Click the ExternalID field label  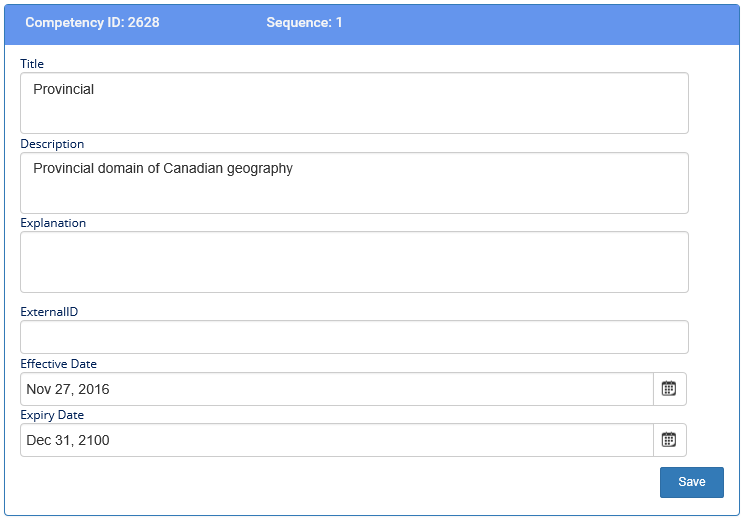49,312
